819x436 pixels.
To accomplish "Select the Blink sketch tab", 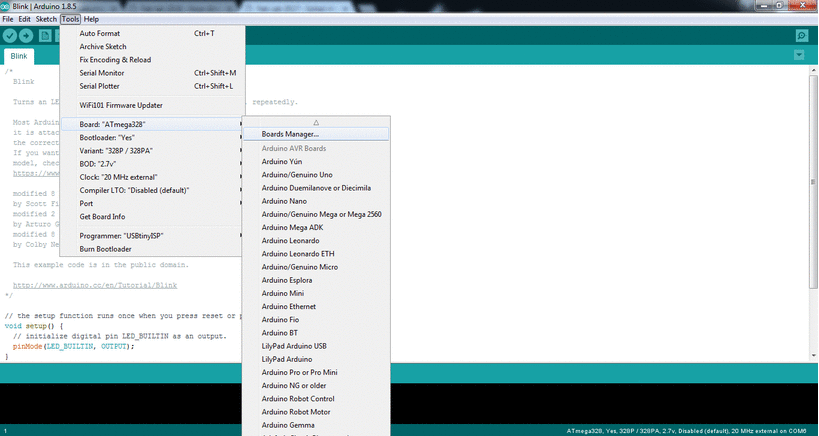I will click(19, 56).
